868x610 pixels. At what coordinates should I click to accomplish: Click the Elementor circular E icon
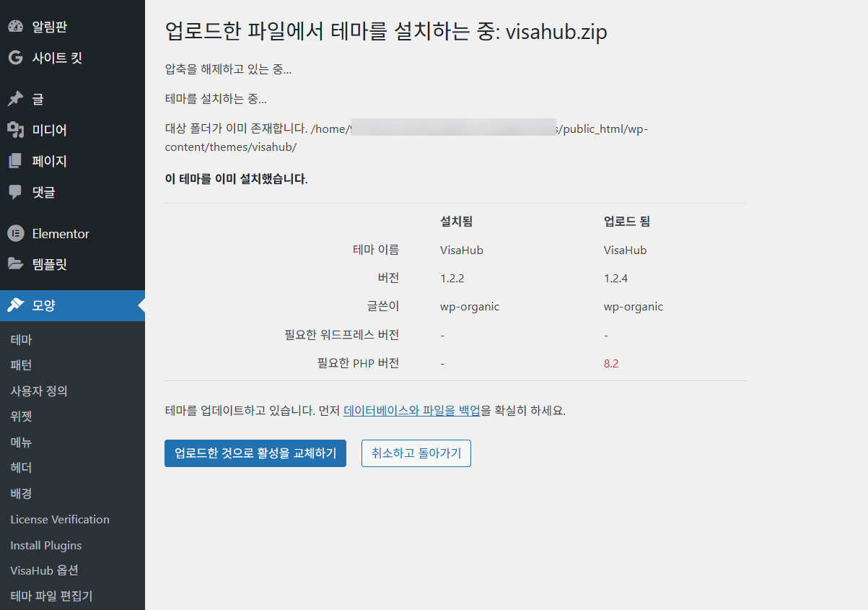(x=15, y=233)
